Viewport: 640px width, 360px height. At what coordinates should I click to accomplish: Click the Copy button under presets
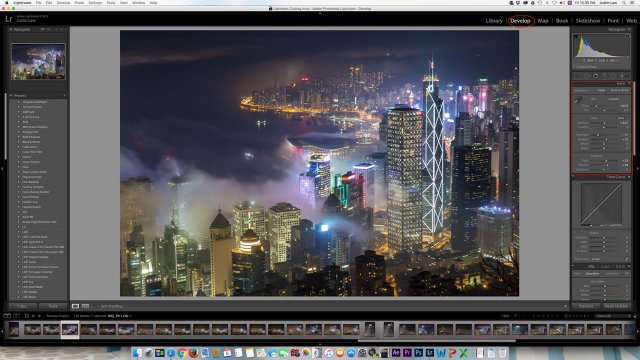(22, 306)
